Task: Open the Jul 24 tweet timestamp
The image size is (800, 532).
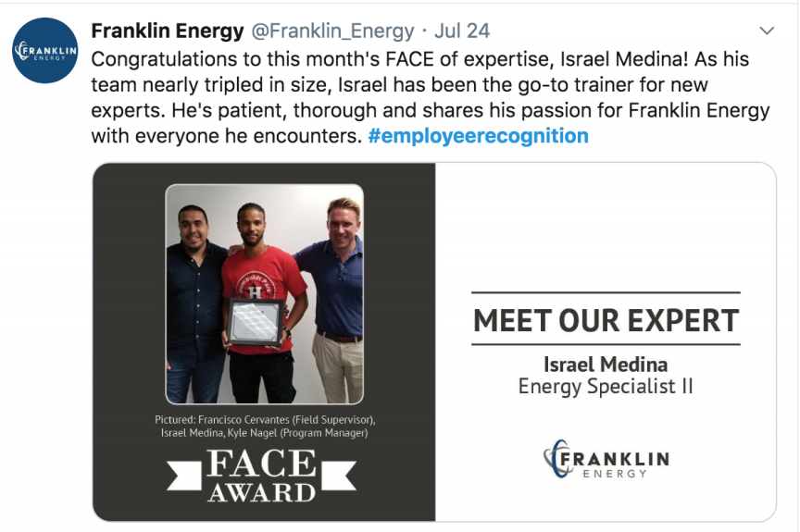Action: (x=462, y=31)
